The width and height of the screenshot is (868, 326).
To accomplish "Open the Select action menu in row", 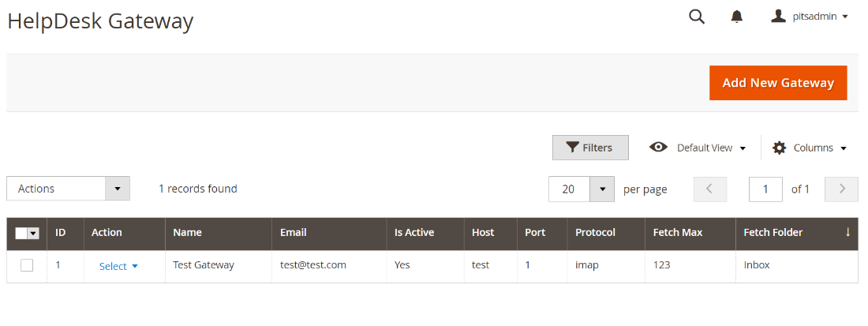I will pyautogui.click(x=118, y=266).
